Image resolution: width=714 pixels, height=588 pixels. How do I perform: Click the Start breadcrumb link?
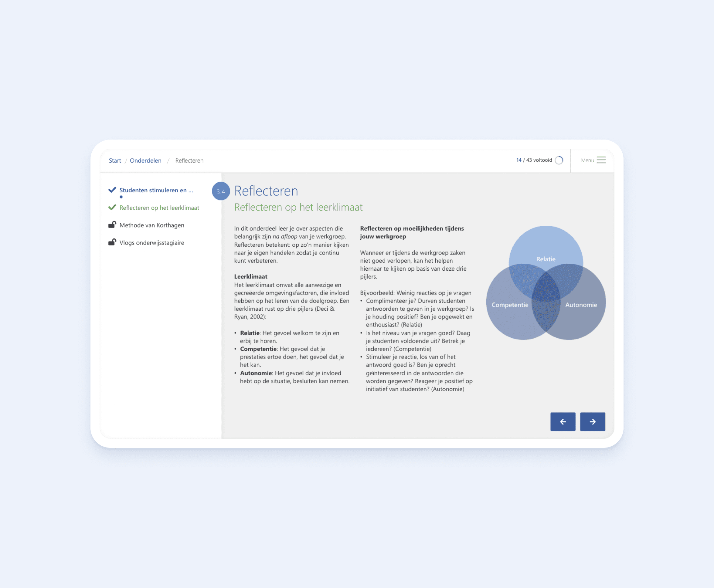[x=115, y=160]
